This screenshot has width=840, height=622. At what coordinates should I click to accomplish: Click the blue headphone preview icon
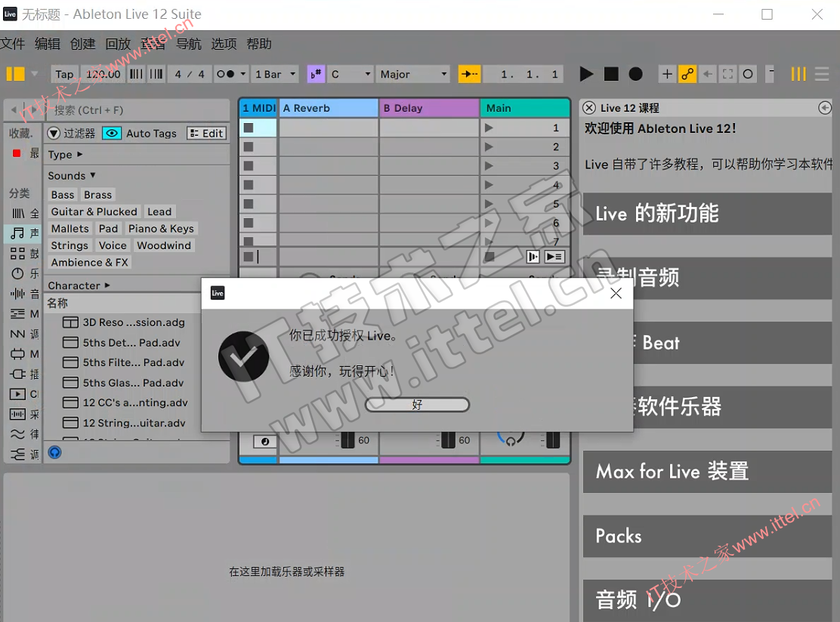click(x=54, y=452)
